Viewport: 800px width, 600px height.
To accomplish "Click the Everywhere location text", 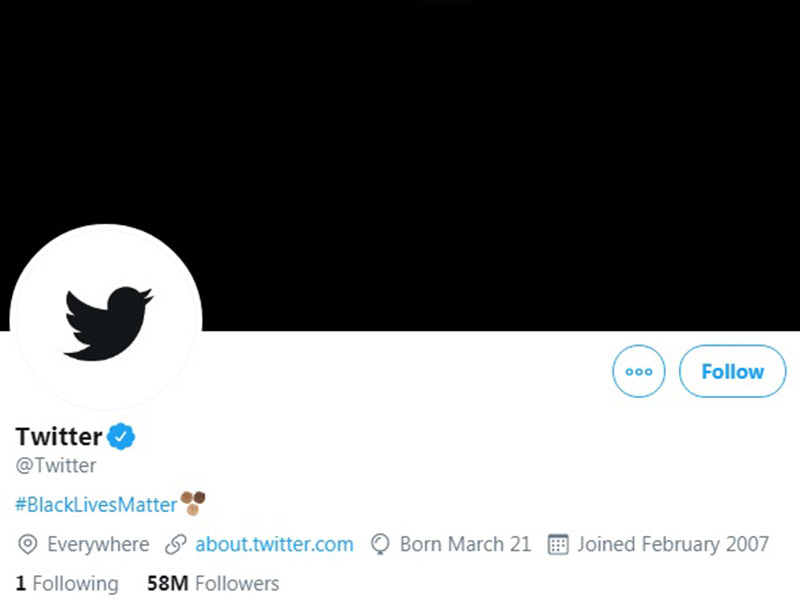I will coord(98,544).
